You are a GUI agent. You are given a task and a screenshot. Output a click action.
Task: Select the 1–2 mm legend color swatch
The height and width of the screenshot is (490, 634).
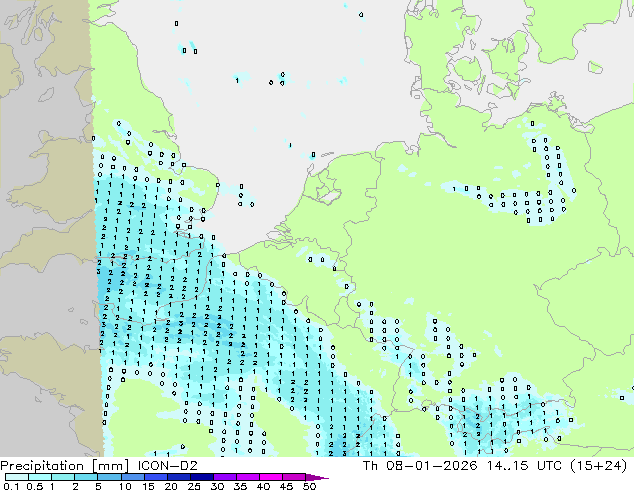[x=63, y=477]
